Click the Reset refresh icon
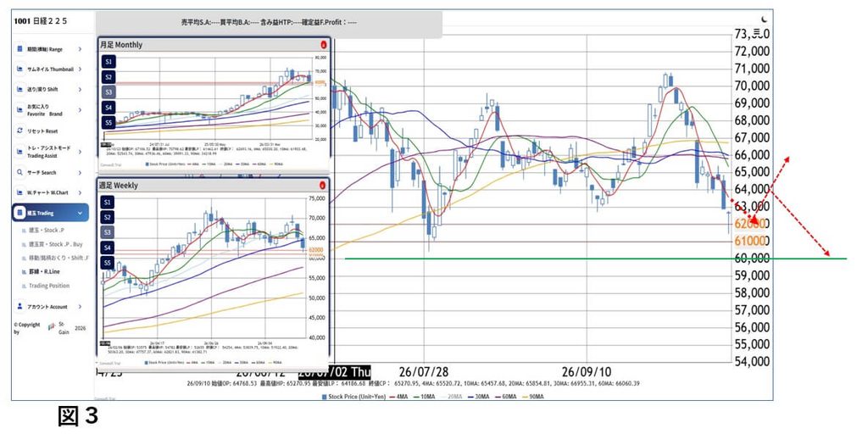The height and width of the screenshot is (434, 868). click(x=20, y=131)
